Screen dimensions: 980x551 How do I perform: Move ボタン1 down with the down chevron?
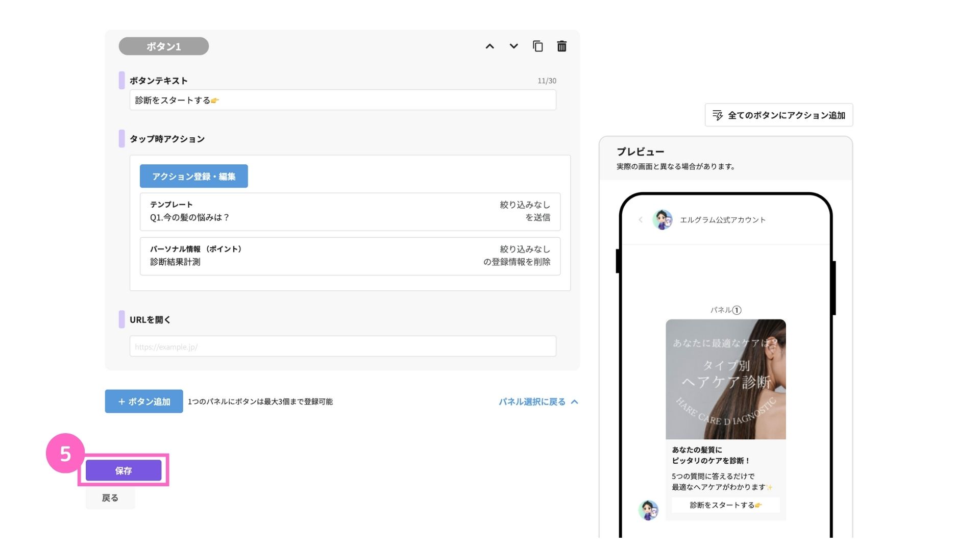click(x=513, y=46)
